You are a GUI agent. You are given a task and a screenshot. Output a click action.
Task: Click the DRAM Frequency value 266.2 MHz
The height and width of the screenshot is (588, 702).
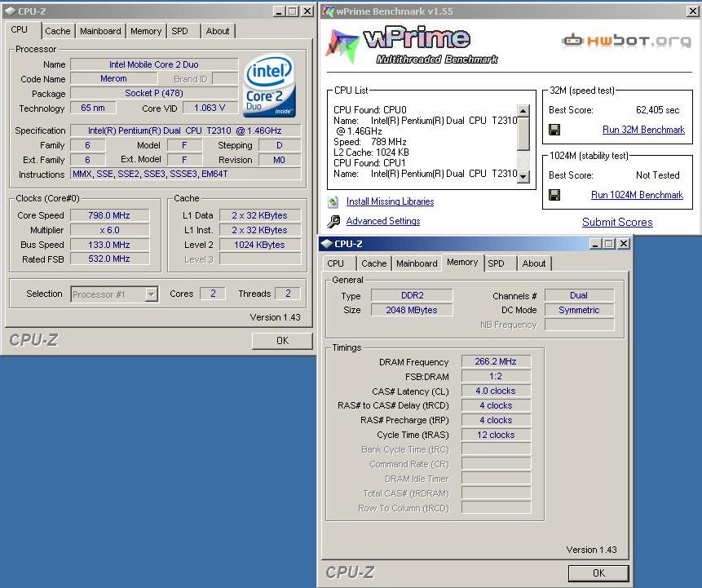[496, 362]
